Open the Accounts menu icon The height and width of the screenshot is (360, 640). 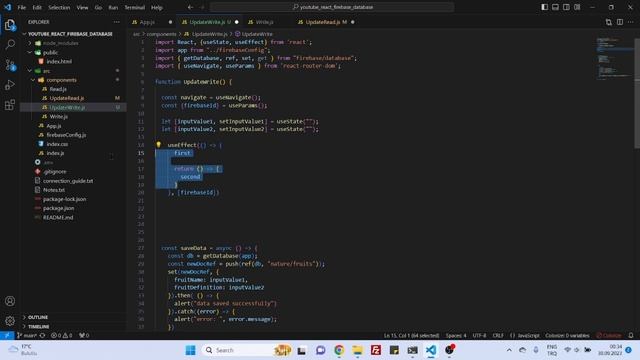[x=10, y=301]
